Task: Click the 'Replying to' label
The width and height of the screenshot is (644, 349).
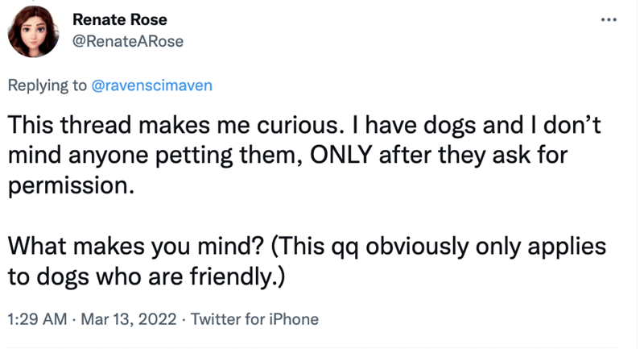Action: (47, 85)
